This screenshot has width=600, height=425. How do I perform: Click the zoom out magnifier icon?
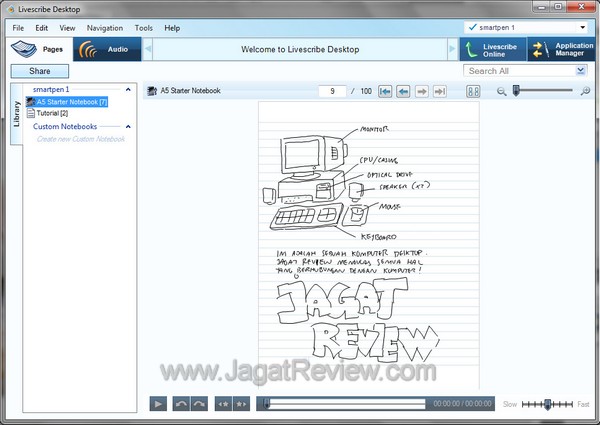tap(502, 91)
